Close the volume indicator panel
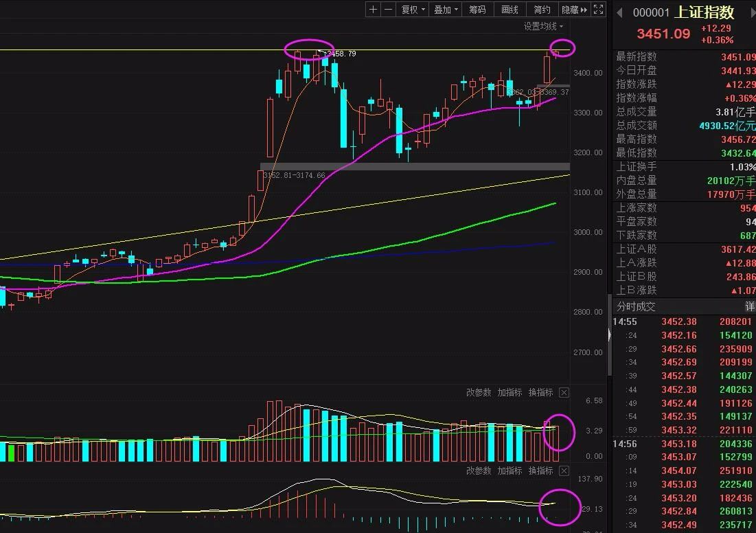Image resolution: width=756 pixels, height=533 pixels. [564, 393]
